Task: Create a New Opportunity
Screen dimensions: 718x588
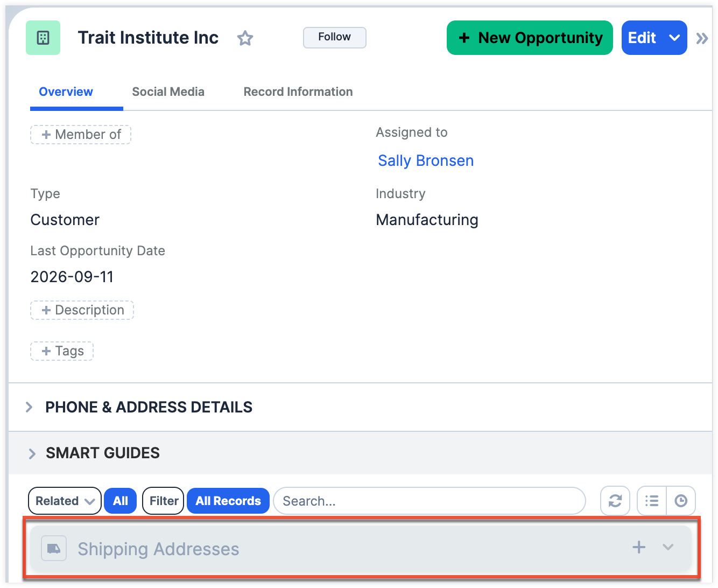Action: [530, 38]
